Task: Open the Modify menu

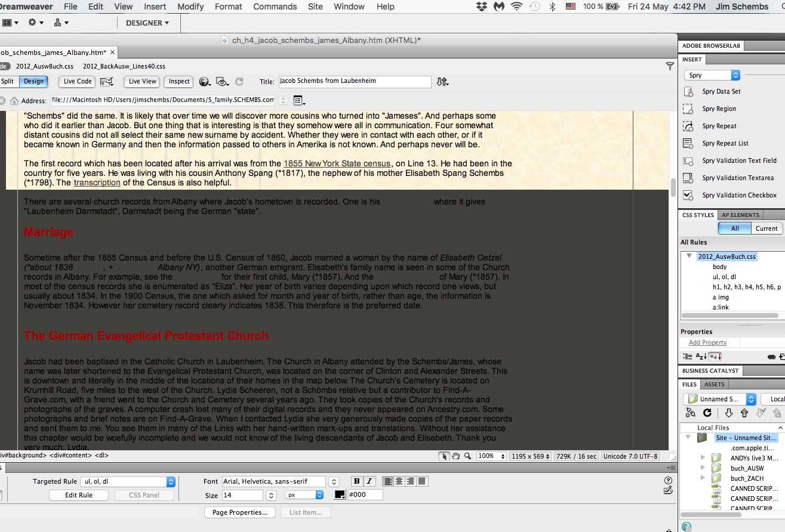Action: coord(190,7)
